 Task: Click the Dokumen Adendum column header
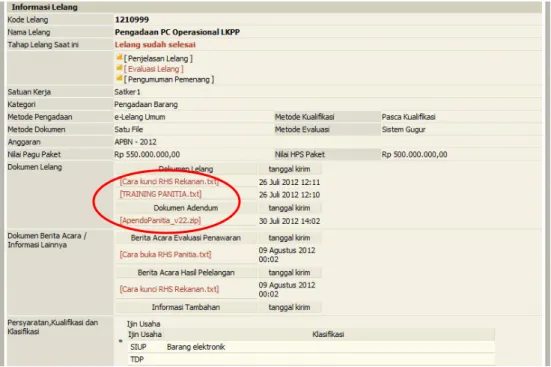(186, 208)
